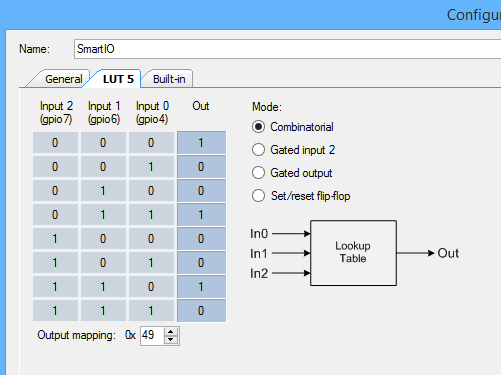Click the Input 2 cell in row 100
The width and height of the screenshot is (501, 375).
click(55, 239)
